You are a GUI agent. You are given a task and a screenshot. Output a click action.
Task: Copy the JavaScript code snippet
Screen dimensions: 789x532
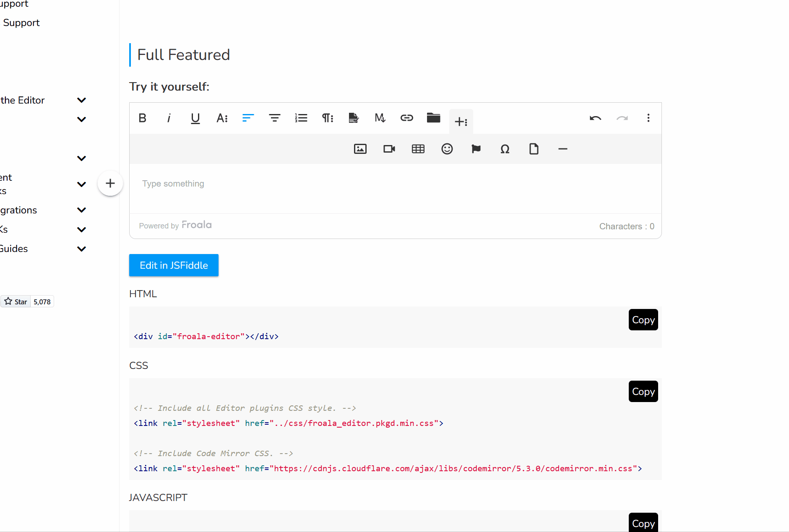tap(643, 523)
